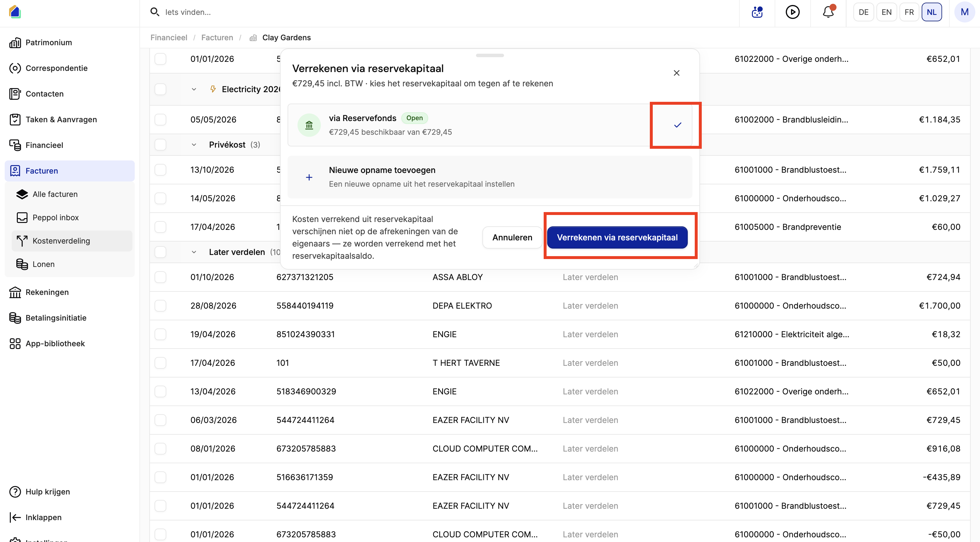The height and width of the screenshot is (542, 980).
Task: Open Lonen submenu item
Action: 72,264
